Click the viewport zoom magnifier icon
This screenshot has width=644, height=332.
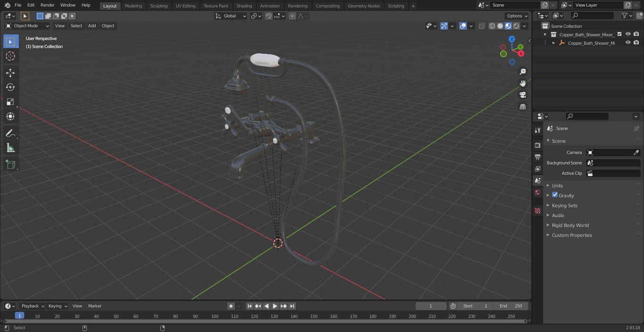coord(522,72)
